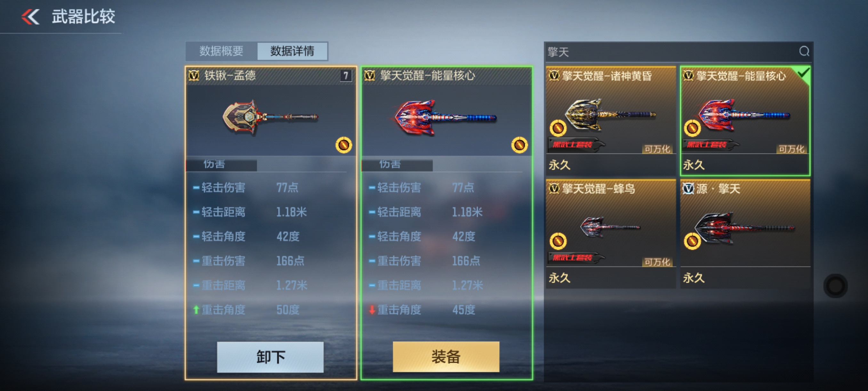Click the search field containing 擎天
This screenshot has width=868, height=391.
point(671,52)
